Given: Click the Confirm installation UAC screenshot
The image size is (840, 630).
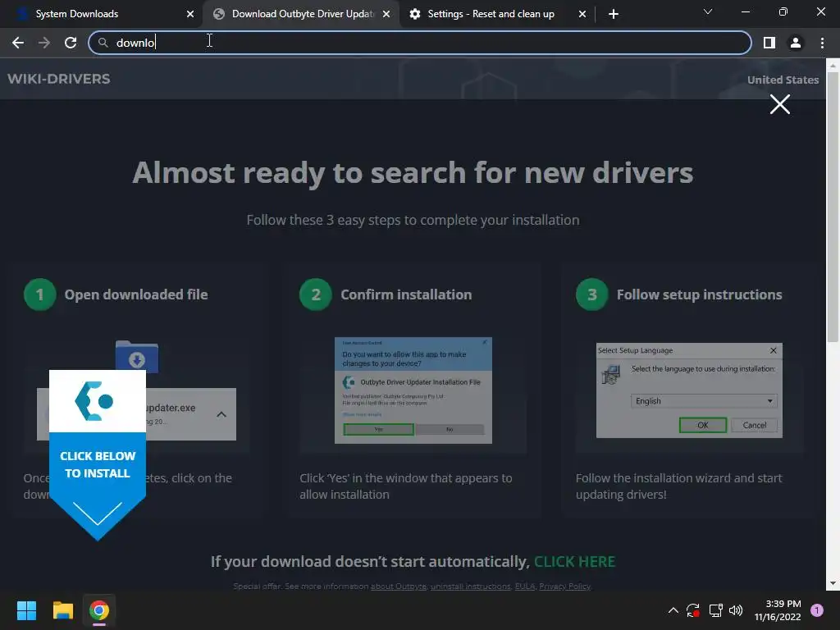Looking at the screenshot, I should (413, 390).
